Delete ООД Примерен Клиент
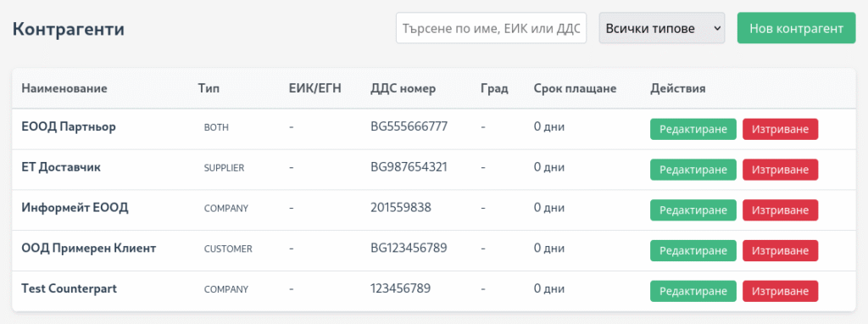 point(780,250)
